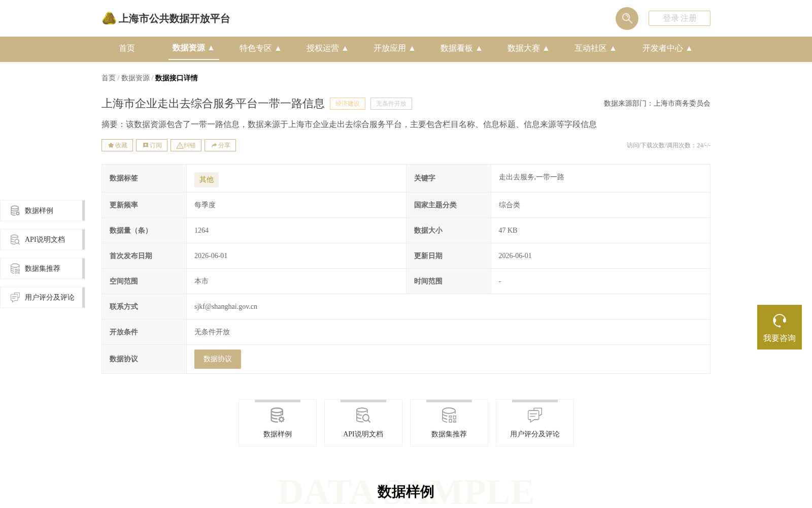This screenshot has width=812, height=508.
Task: Click the site title 上海市公共数据开放平台
Action: (x=174, y=19)
